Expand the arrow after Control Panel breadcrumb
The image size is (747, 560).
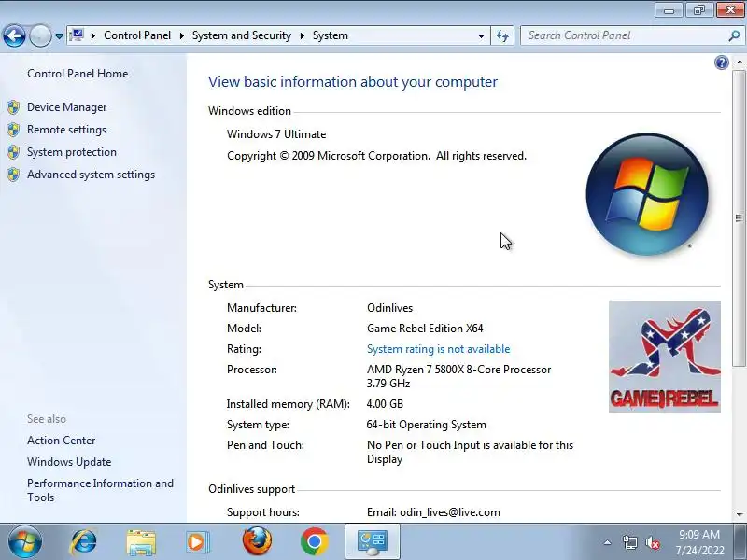(181, 35)
